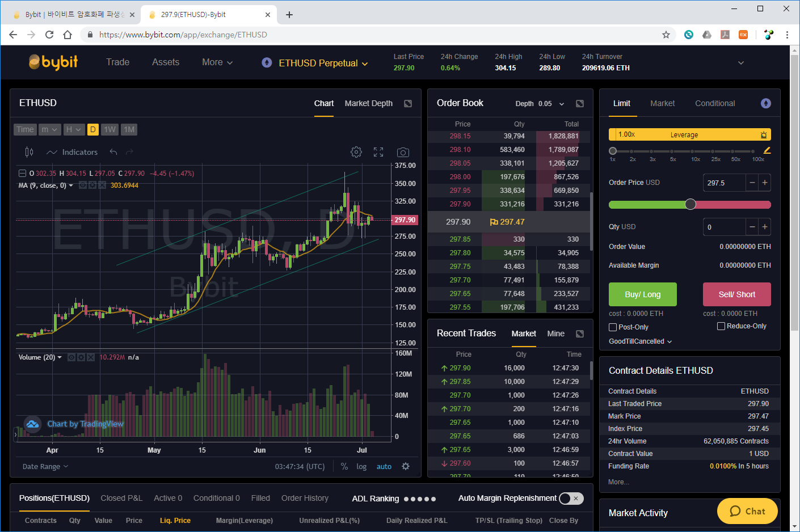Click the leverage alarm icon
Viewport: 800px width, 532px height.
click(x=764, y=135)
